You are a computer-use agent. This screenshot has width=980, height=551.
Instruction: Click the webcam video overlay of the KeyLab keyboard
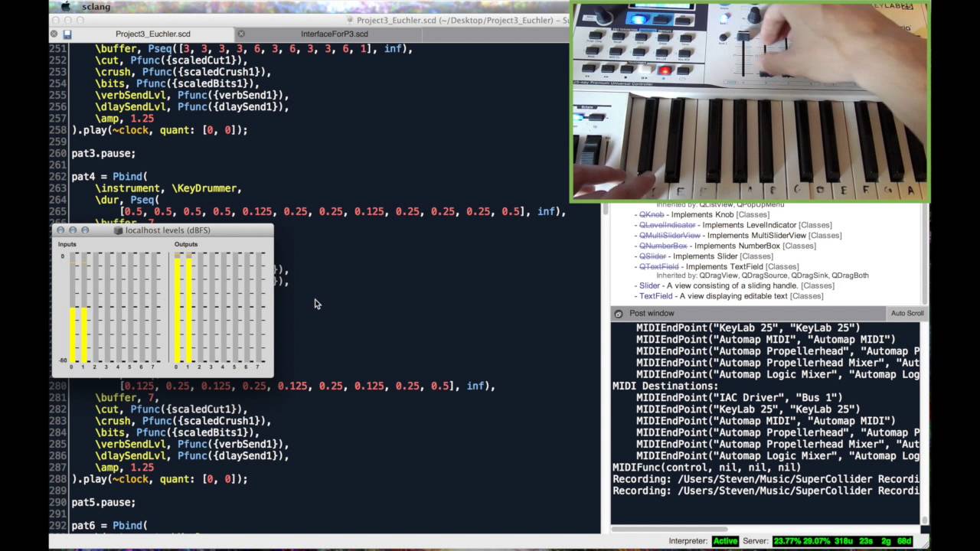point(750,102)
